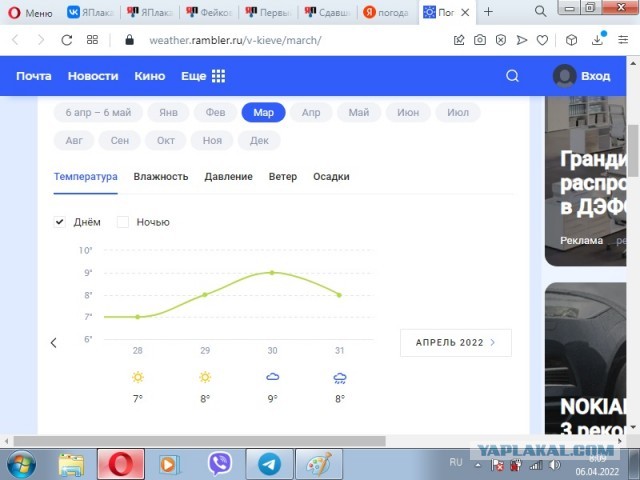Click the Вход login button

click(582, 76)
